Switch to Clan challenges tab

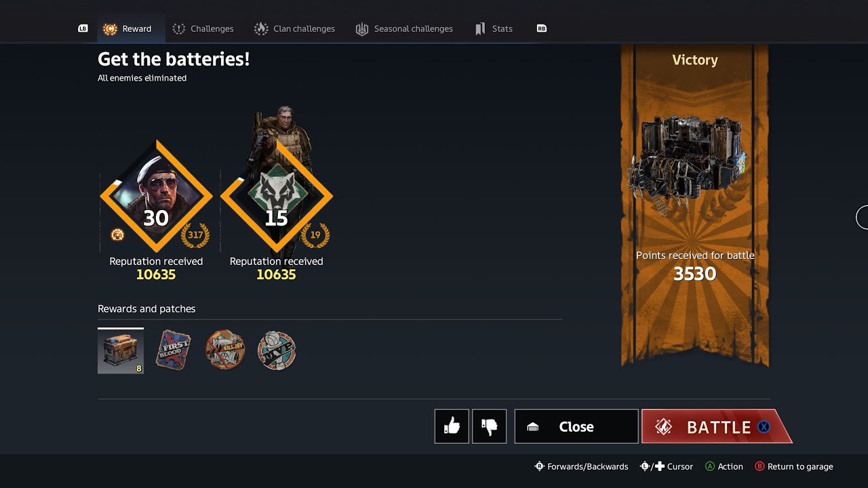coord(294,28)
